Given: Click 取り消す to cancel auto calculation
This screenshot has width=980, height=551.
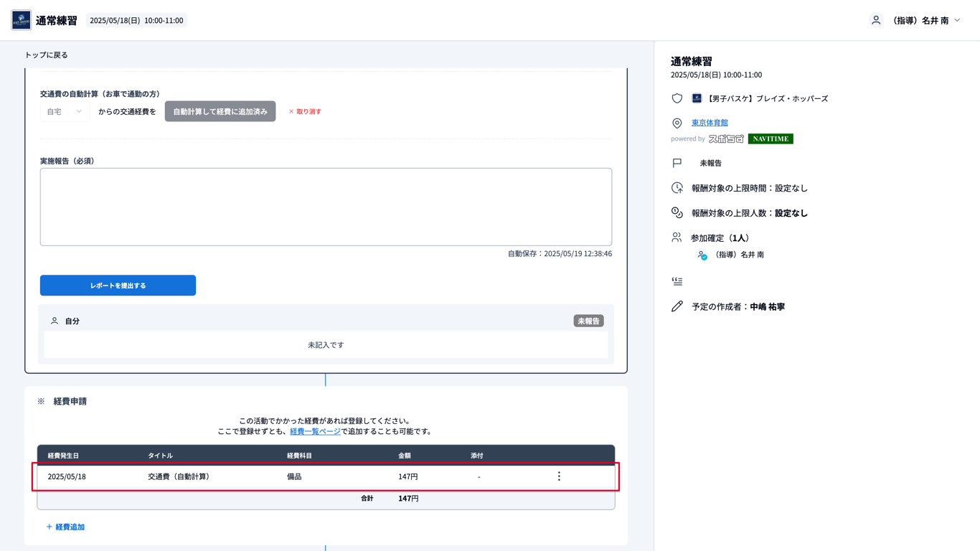Looking at the screenshot, I should 305,111.
